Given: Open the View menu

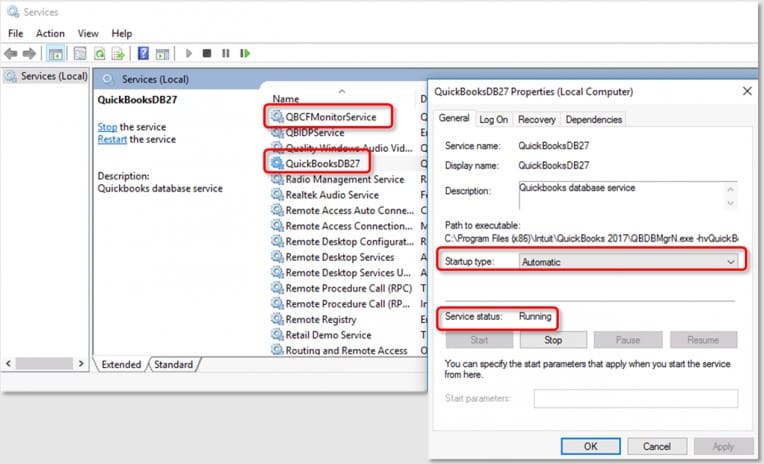Looking at the screenshot, I should click(x=88, y=33).
